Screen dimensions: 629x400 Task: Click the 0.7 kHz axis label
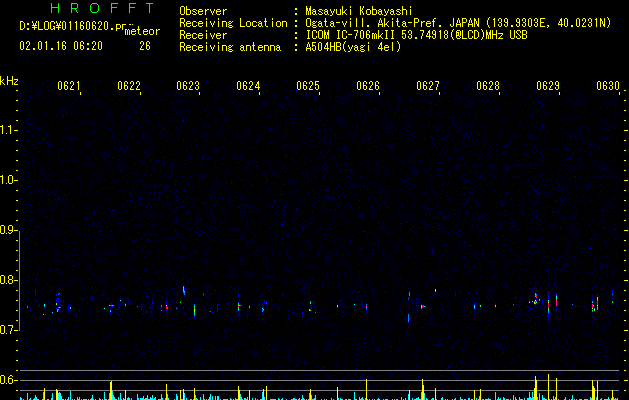point(8,330)
